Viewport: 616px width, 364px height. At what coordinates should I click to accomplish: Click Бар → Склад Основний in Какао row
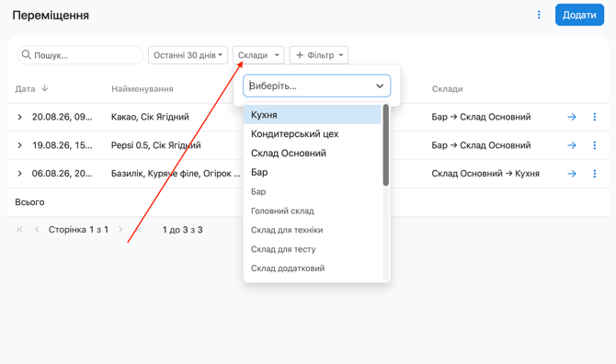point(481,117)
